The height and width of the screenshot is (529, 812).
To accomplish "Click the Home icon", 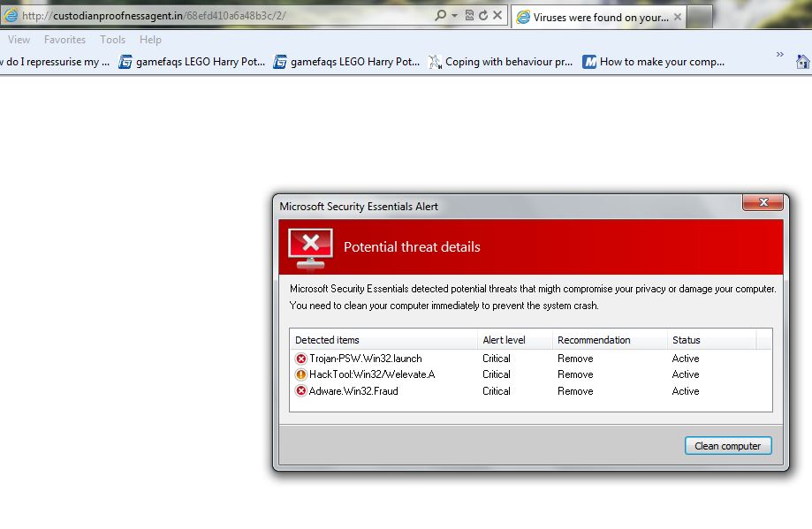I will pos(802,62).
